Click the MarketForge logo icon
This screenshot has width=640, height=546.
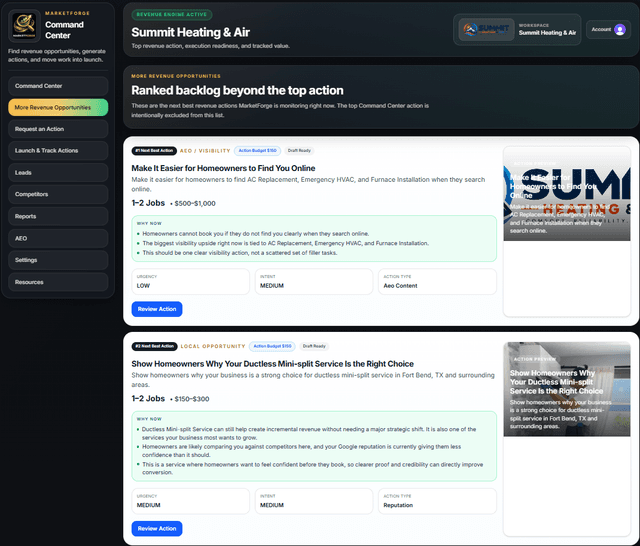[24, 26]
